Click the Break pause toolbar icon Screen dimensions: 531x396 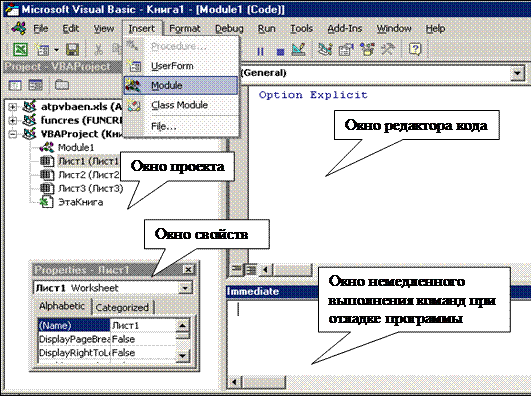[x=260, y=51]
